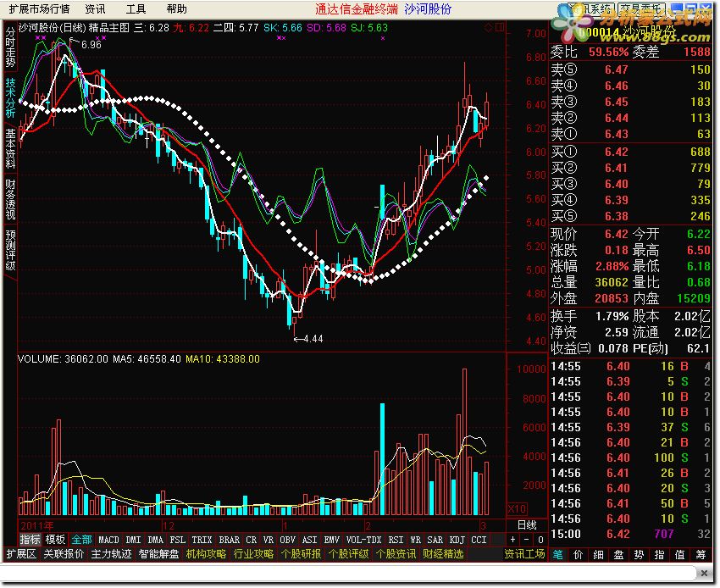Apply the VOL-TDX indicator

[x=363, y=540]
